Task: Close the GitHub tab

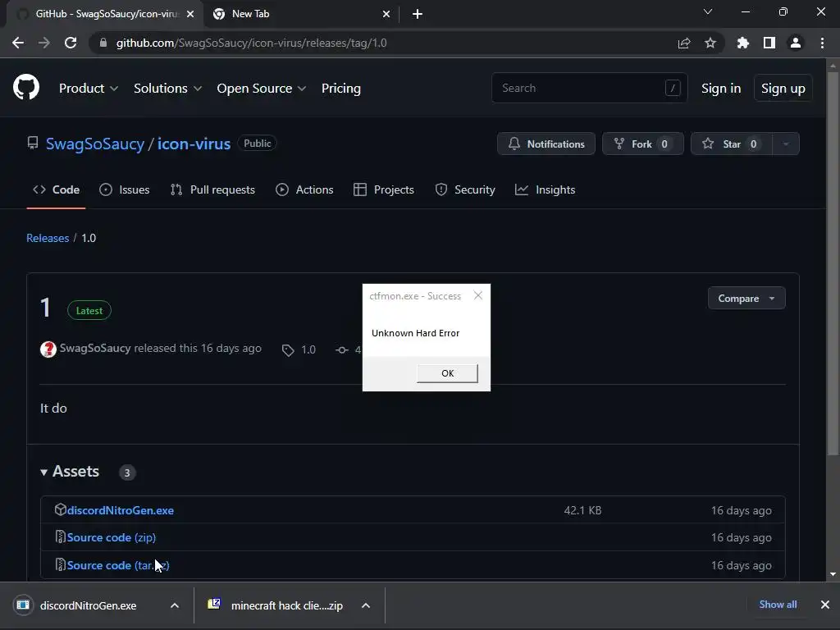Action: (190, 14)
